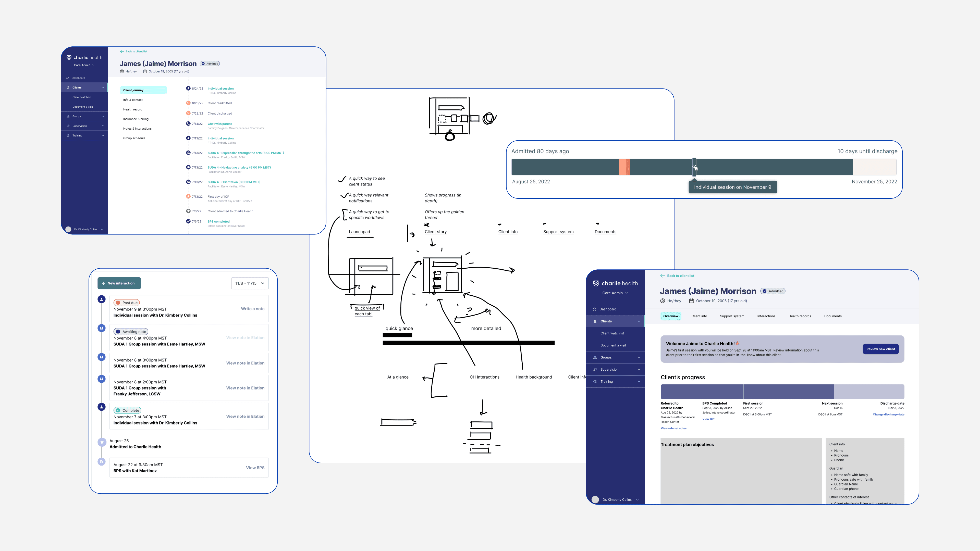Image resolution: width=980 pixels, height=551 pixels.
Task: Click the Change discharge date link
Action: point(888,415)
